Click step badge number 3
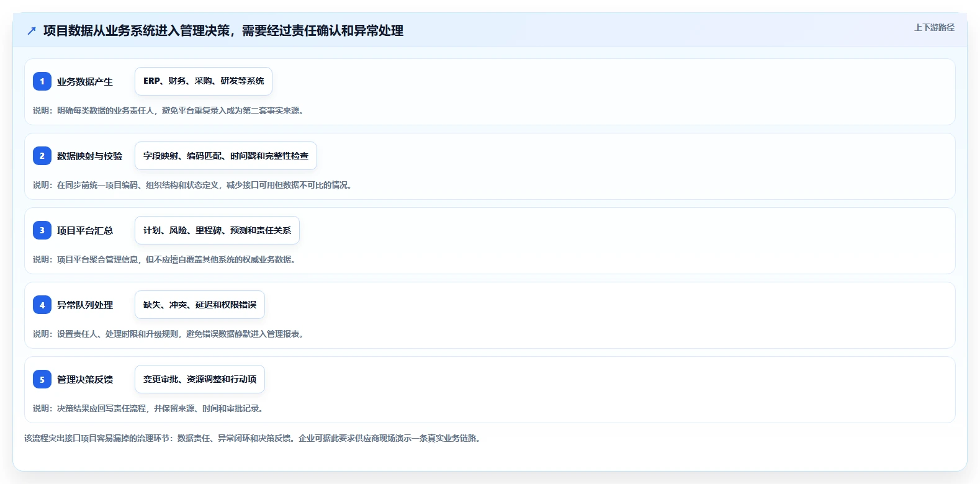The width and height of the screenshot is (980, 484). click(x=42, y=230)
